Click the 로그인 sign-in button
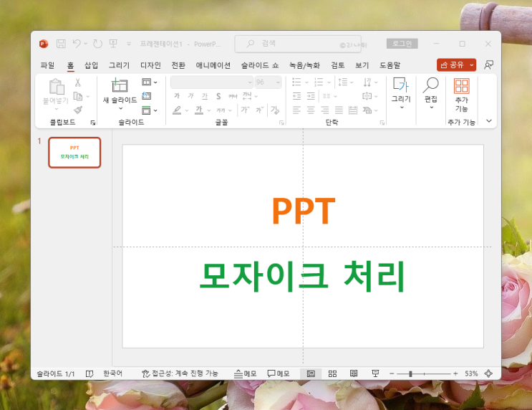Image resolution: width=532 pixels, height=410 pixels. click(402, 44)
